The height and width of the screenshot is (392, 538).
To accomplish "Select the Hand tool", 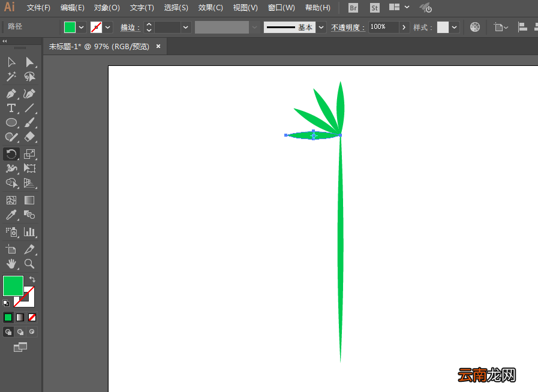I will (11, 264).
